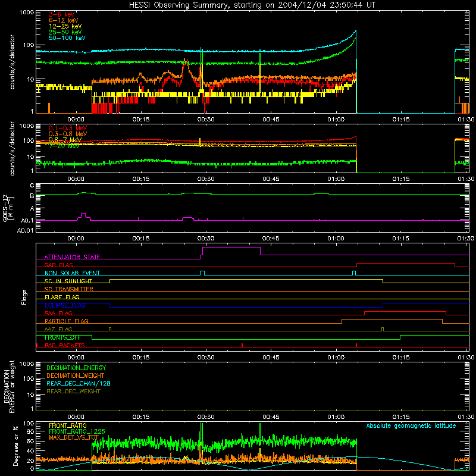Screen dimensions: 476x476
Task: Click the Absolute geomagnetic latitude label
Action: click(411, 426)
